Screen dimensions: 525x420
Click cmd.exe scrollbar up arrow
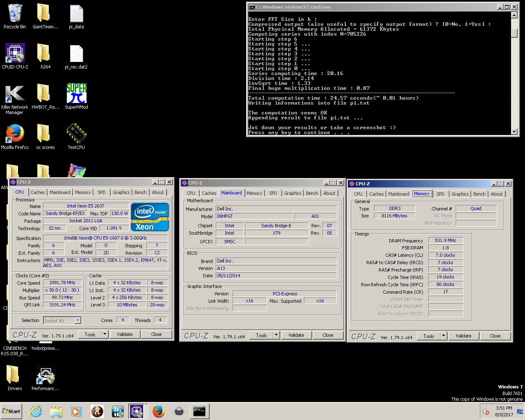click(x=514, y=15)
